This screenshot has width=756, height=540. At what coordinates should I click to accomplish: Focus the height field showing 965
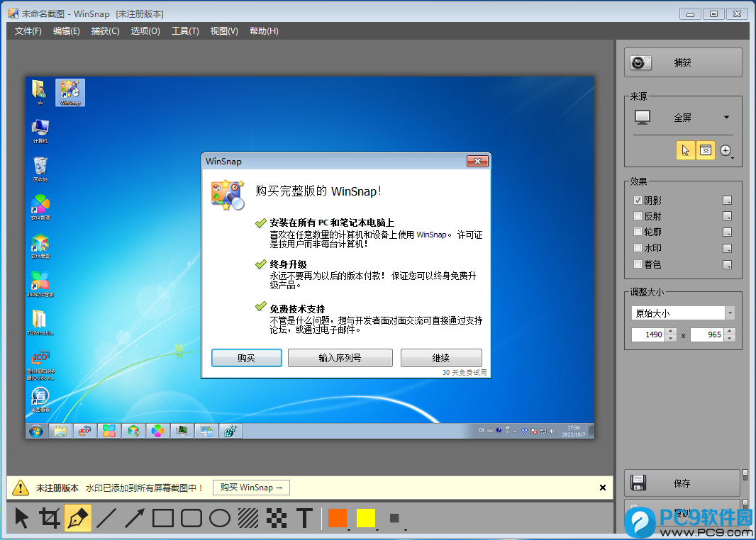[708, 334]
